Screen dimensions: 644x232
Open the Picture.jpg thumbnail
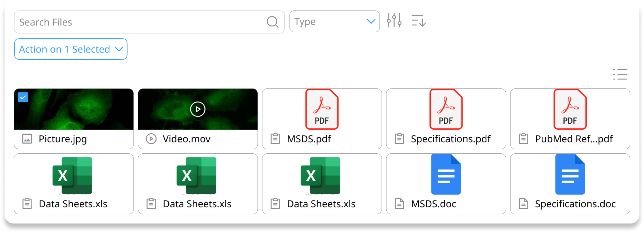(74, 109)
